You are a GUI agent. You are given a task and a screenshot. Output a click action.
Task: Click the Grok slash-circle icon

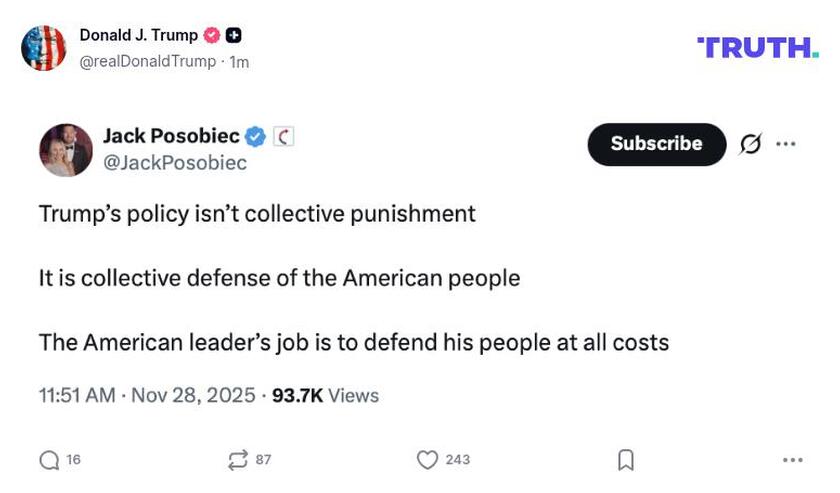point(750,145)
